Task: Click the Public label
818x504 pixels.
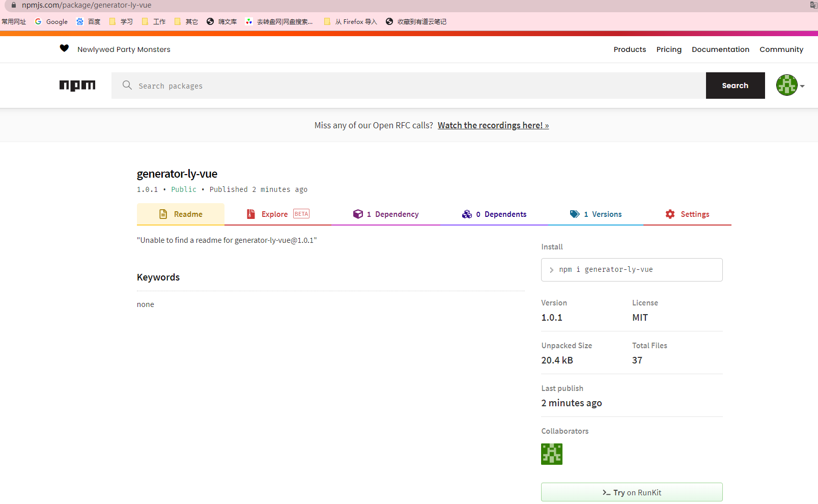Action: [x=184, y=189]
